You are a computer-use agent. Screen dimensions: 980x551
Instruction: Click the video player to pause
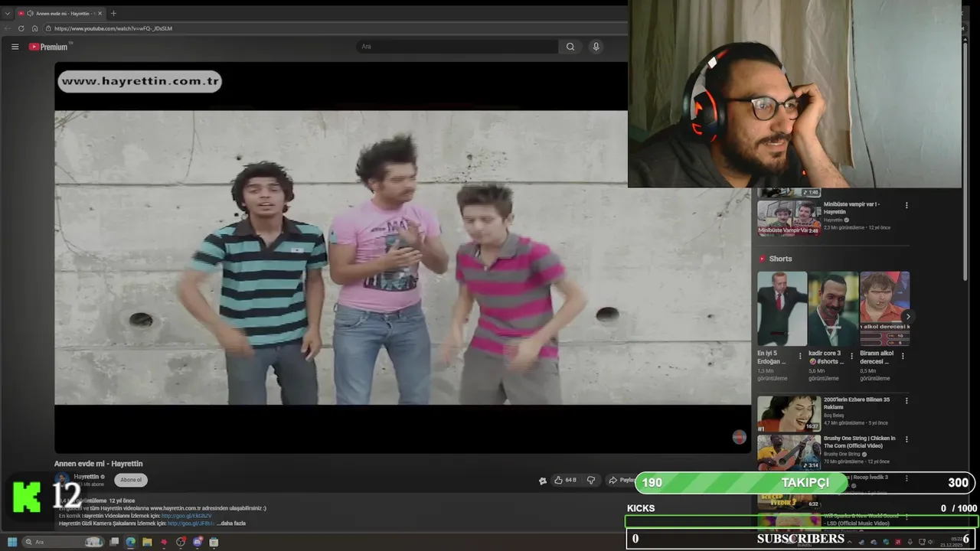(402, 257)
